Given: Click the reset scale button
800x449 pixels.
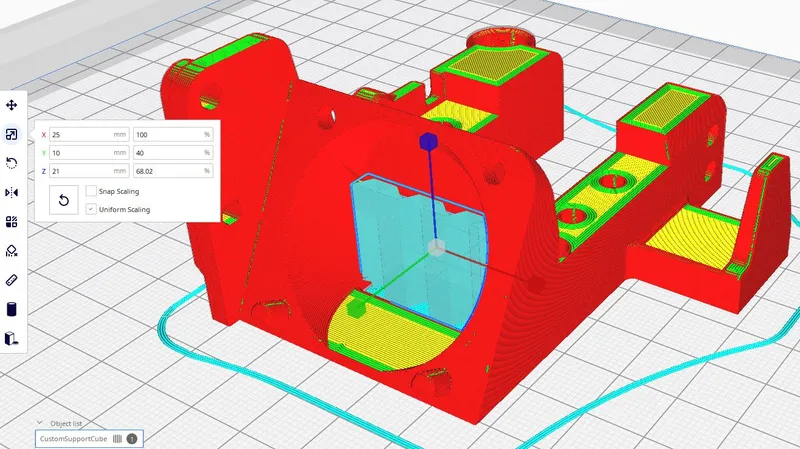Looking at the screenshot, I should pyautogui.click(x=64, y=200).
